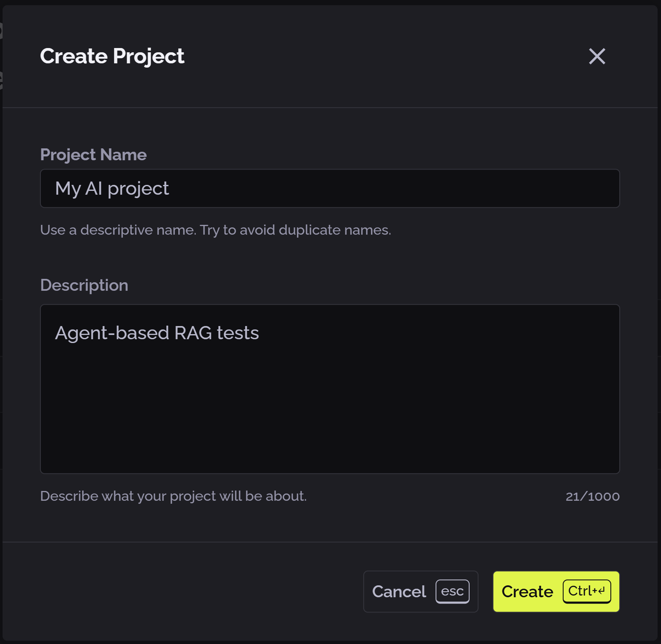Click the text 'Agent-based RAG tests'
Image resolution: width=661 pixels, height=644 pixels.
157,333
